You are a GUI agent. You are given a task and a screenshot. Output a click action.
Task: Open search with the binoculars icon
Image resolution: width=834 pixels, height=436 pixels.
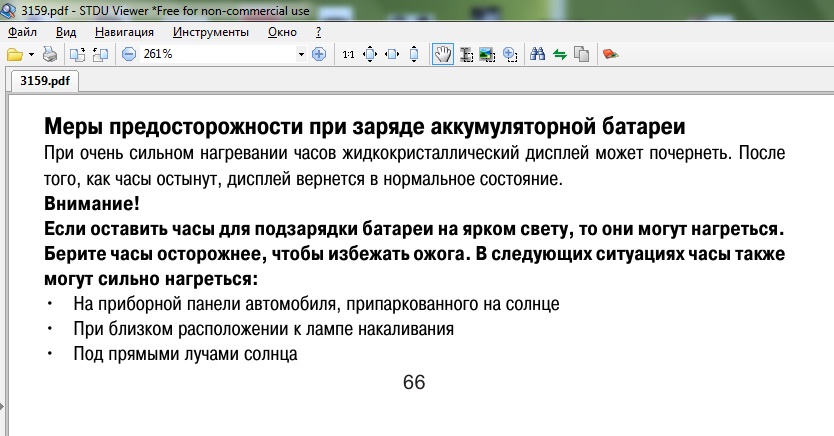(x=537, y=54)
